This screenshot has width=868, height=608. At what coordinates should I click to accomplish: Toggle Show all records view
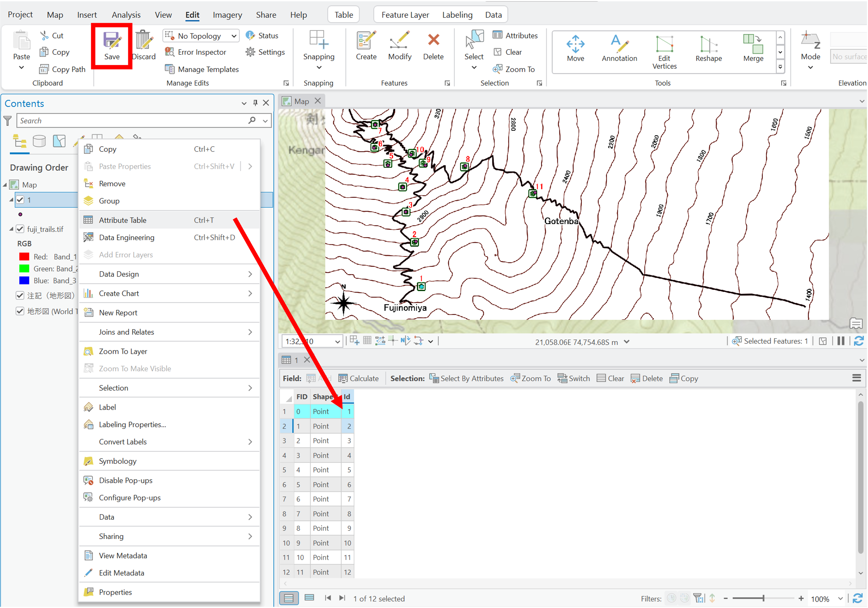tap(289, 598)
